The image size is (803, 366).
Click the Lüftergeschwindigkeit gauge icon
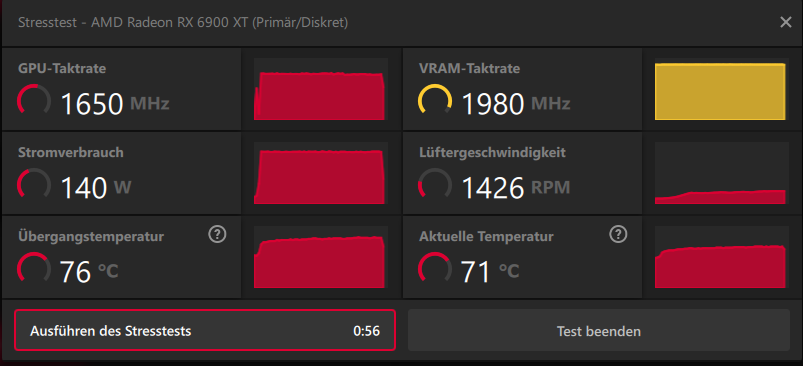pyautogui.click(x=435, y=184)
